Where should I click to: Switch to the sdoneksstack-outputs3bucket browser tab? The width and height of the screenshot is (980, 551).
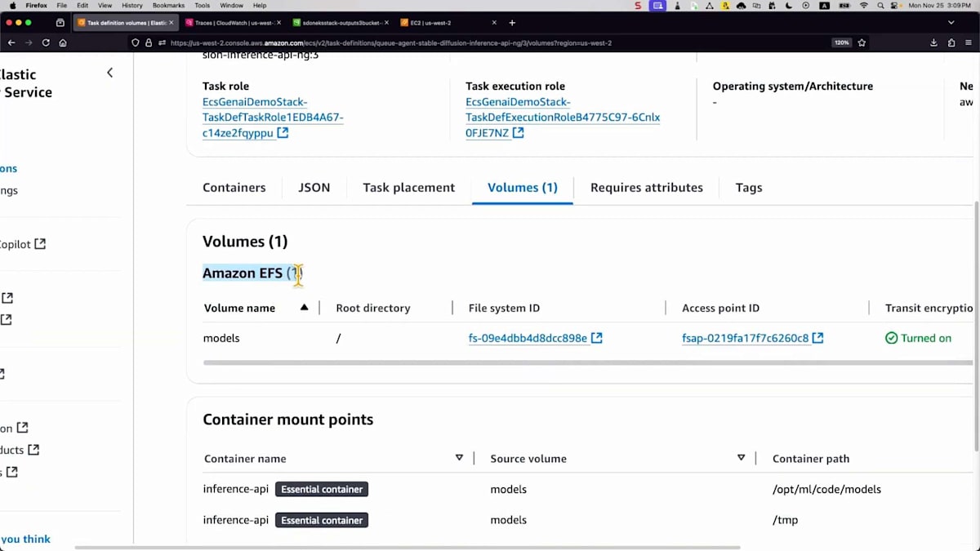(x=341, y=23)
